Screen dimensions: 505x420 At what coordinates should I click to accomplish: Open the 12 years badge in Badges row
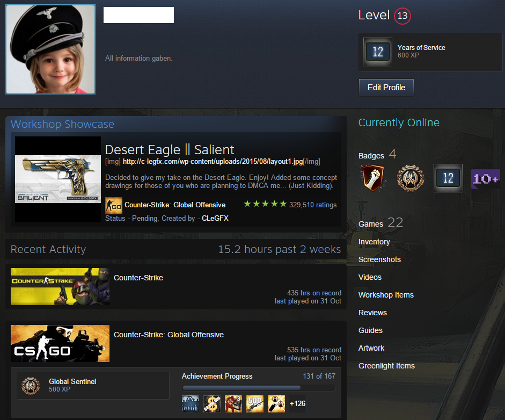pos(448,178)
